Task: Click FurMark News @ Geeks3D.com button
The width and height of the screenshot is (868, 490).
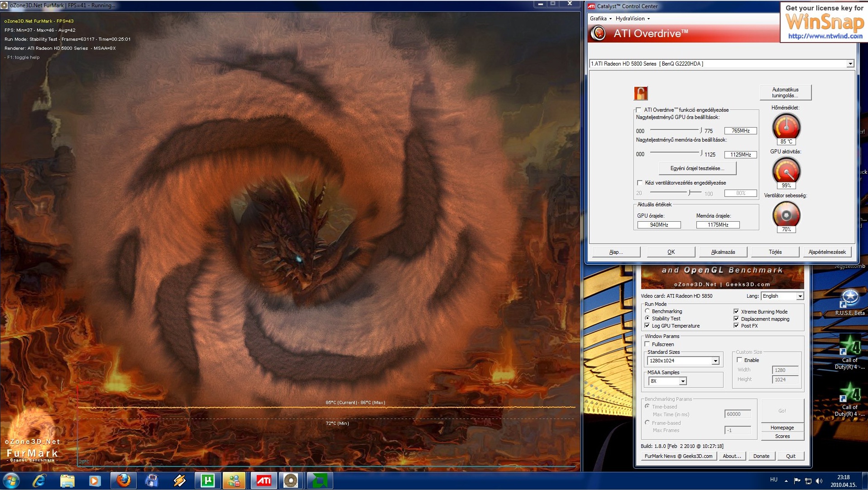Action: click(x=678, y=456)
